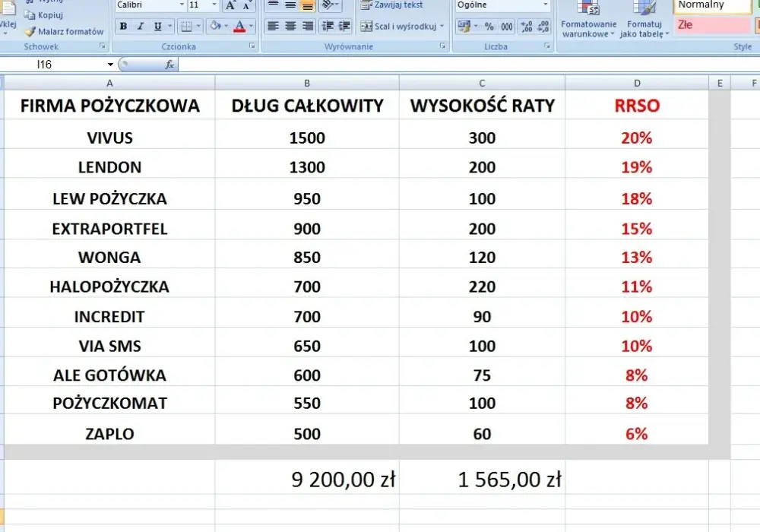Open the fill color dropdown arrow

click(x=226, y=26)
